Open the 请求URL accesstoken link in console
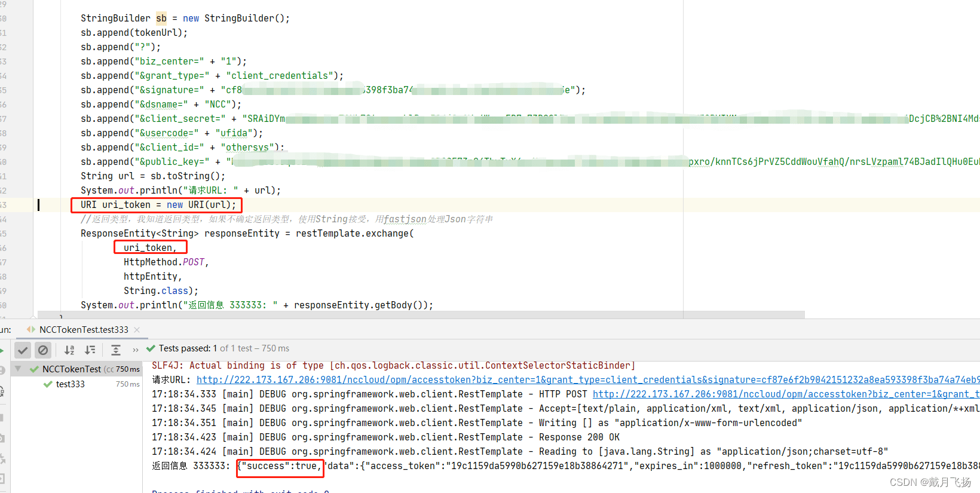 [588, 380]
